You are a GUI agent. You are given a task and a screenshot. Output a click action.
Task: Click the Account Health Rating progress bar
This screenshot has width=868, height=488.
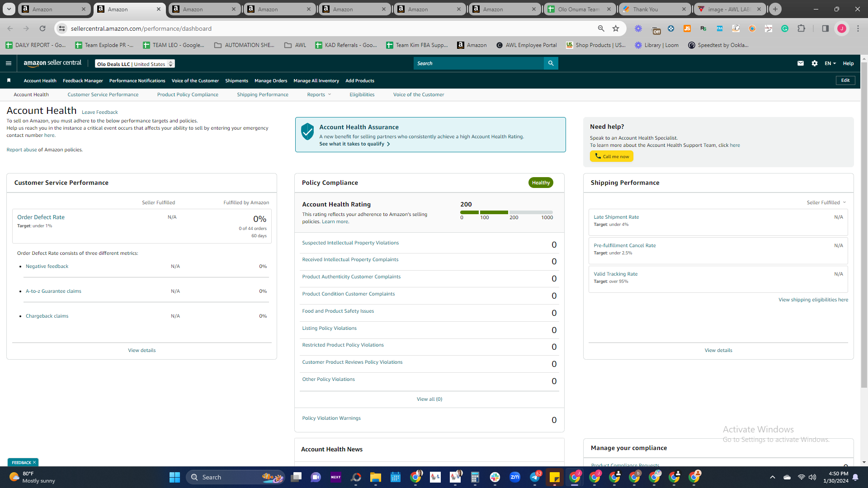point(506,212)
